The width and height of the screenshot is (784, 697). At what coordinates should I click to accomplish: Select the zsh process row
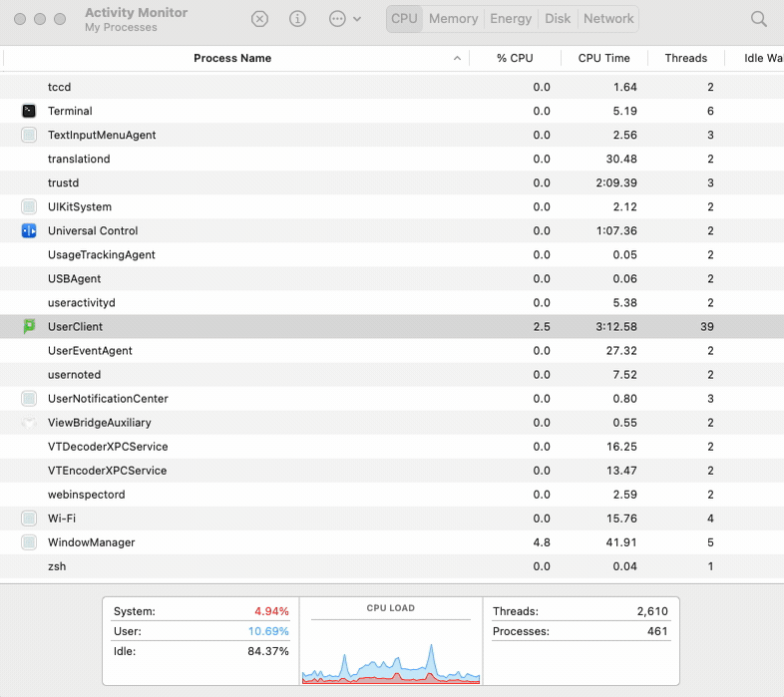pos(392,566)
